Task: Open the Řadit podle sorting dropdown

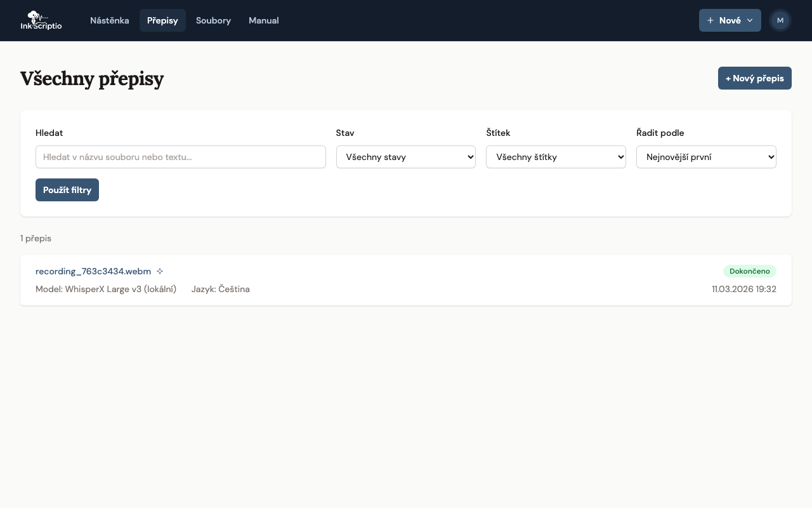Action: (706, 157)
